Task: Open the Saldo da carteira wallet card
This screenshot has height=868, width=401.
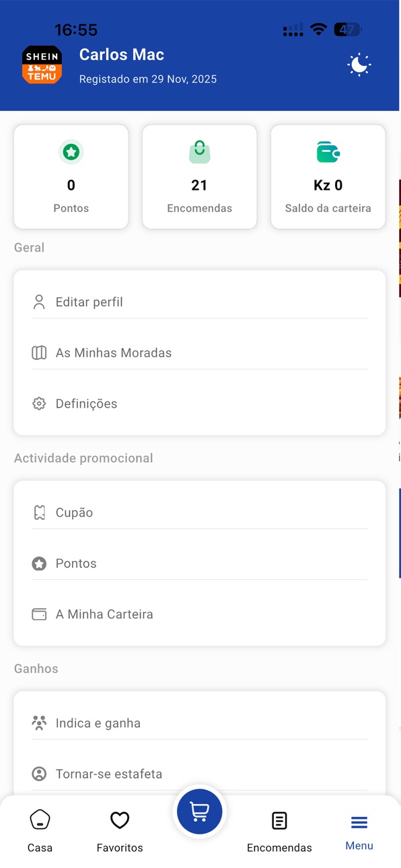Action: click(328, 176)
